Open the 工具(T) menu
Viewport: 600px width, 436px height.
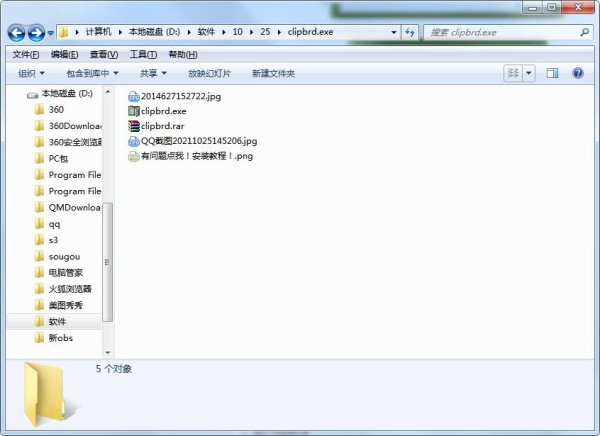(x=143, y=54)
